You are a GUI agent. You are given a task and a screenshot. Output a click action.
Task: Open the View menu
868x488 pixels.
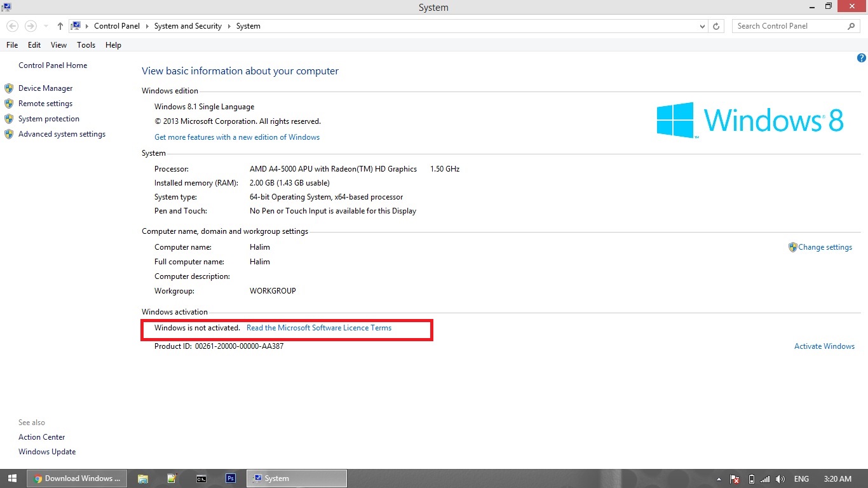[58, 45]
